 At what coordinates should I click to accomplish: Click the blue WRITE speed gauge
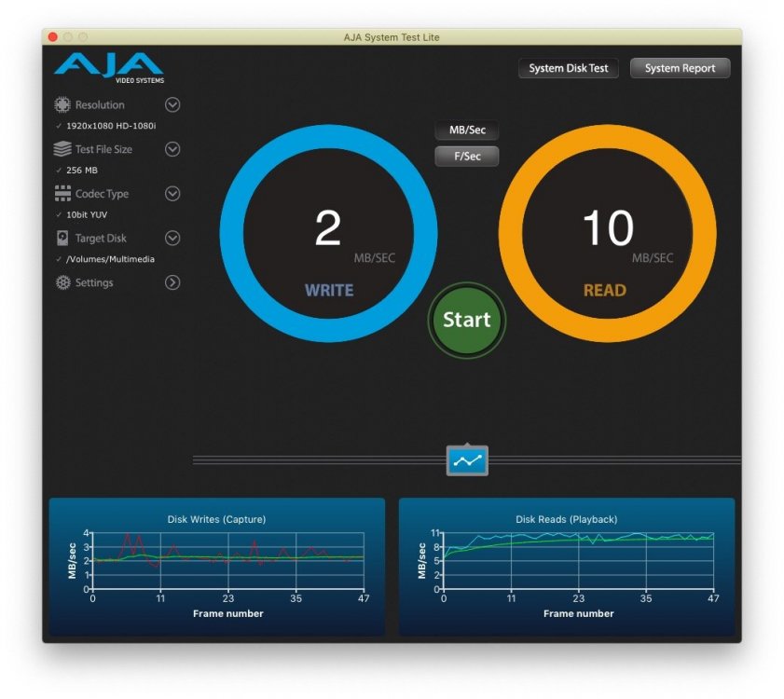[328, 234]
